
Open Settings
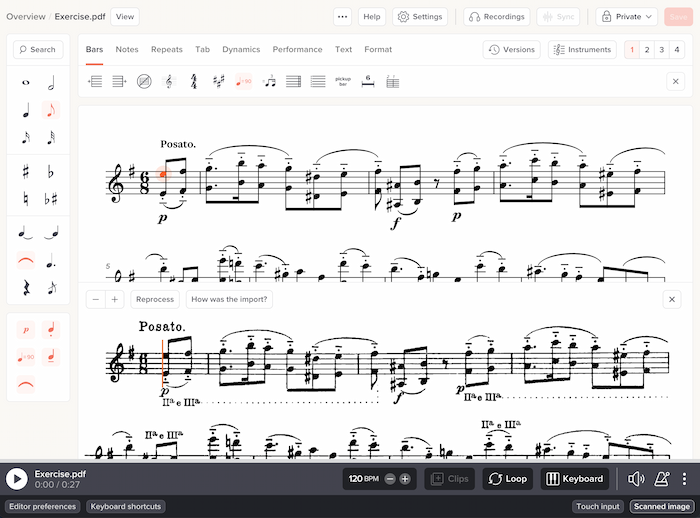point(420,17)
